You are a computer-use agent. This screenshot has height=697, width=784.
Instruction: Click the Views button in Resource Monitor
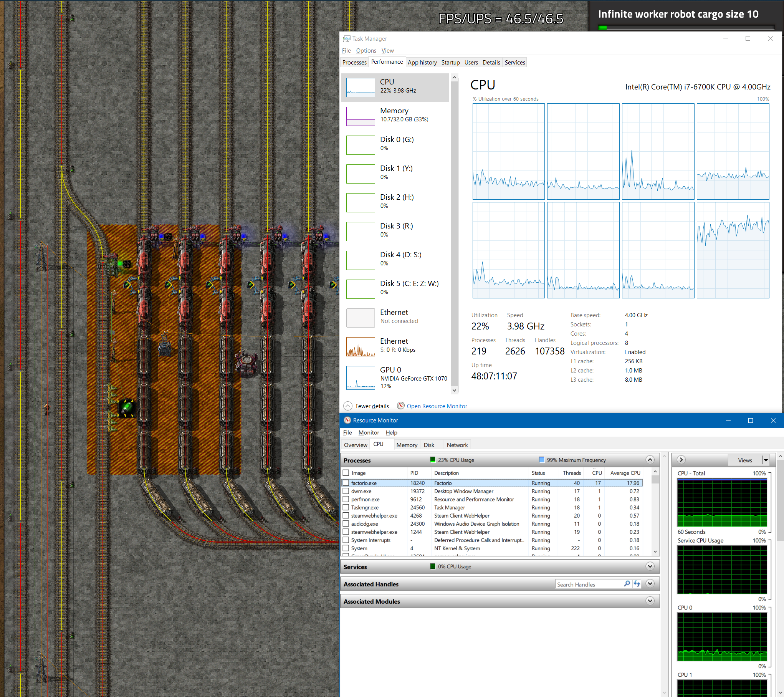click(x=745, y=460)
